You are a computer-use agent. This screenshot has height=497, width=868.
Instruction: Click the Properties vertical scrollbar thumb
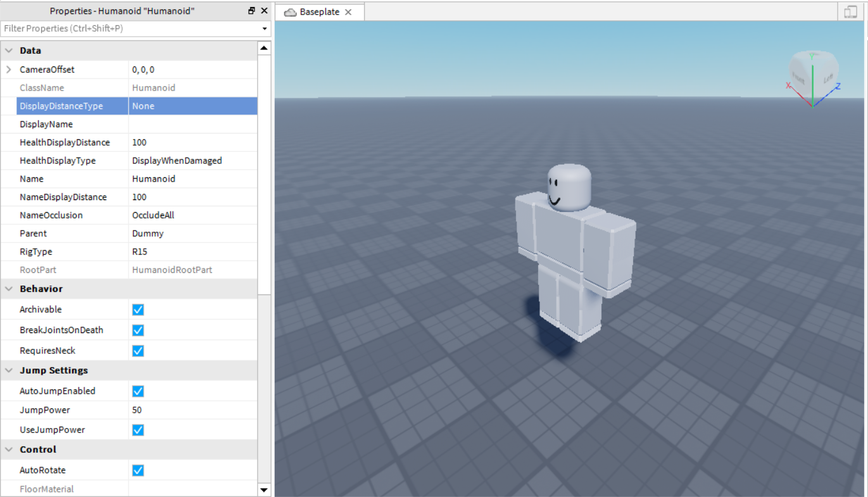[264, 175]
